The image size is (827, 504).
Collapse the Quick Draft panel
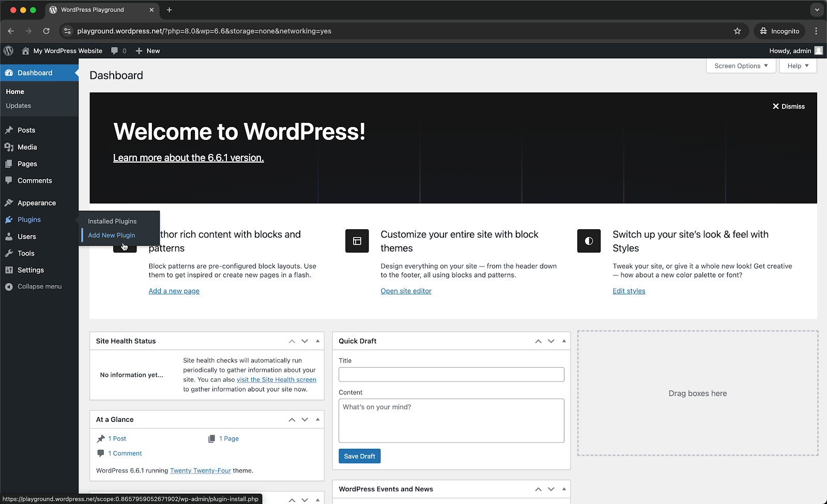point(563,341)
